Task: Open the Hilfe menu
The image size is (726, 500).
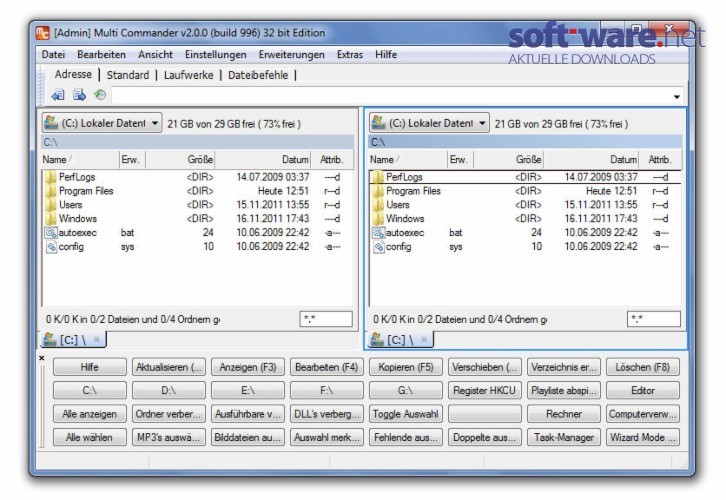Action: (x=386, y=55)
